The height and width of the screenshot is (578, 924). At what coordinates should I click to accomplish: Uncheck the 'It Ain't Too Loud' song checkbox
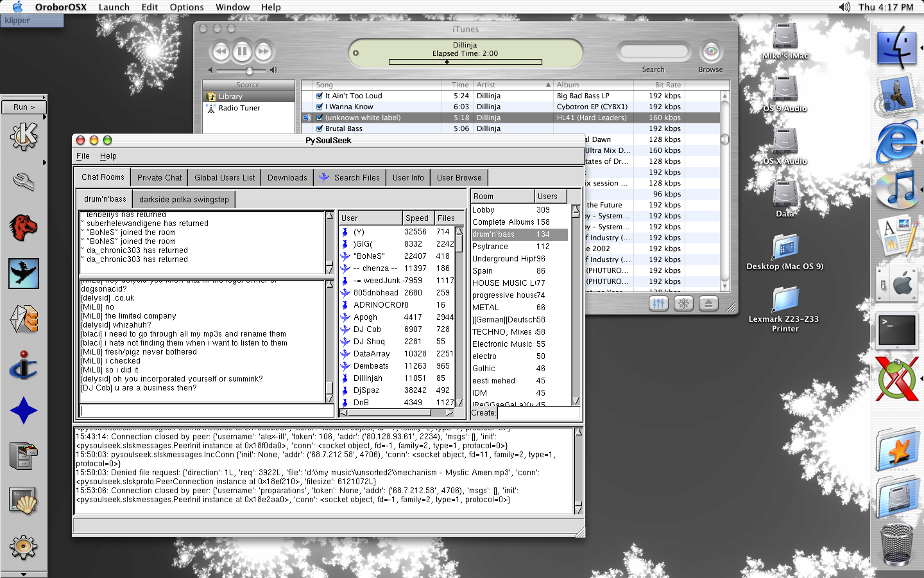point(320,96)
